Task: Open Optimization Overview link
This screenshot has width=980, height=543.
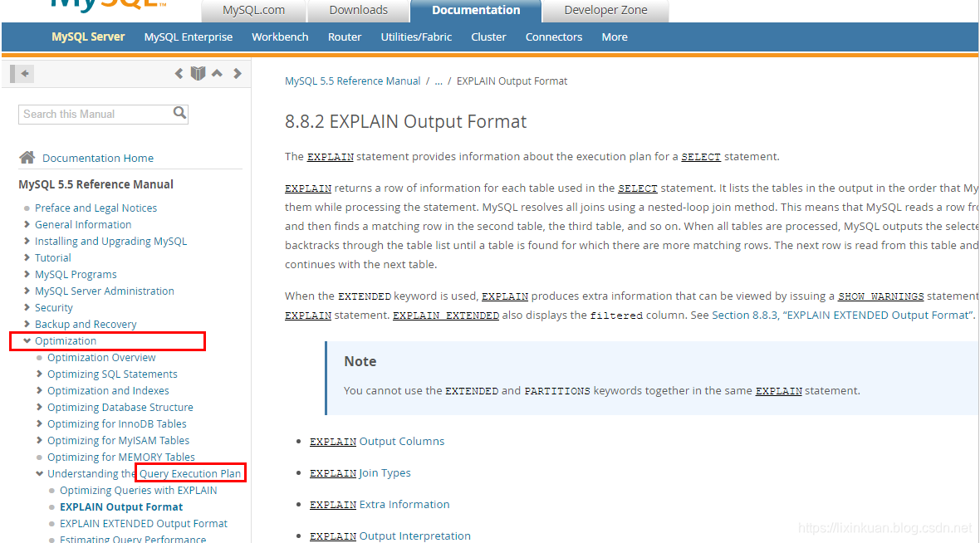Action: pyautogui.click(x=101, y=357)
